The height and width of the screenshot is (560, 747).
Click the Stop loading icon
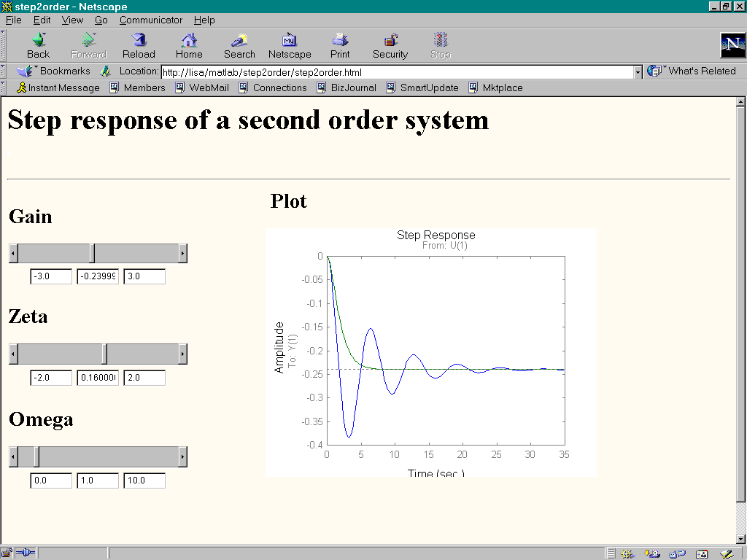pos(441,46)
